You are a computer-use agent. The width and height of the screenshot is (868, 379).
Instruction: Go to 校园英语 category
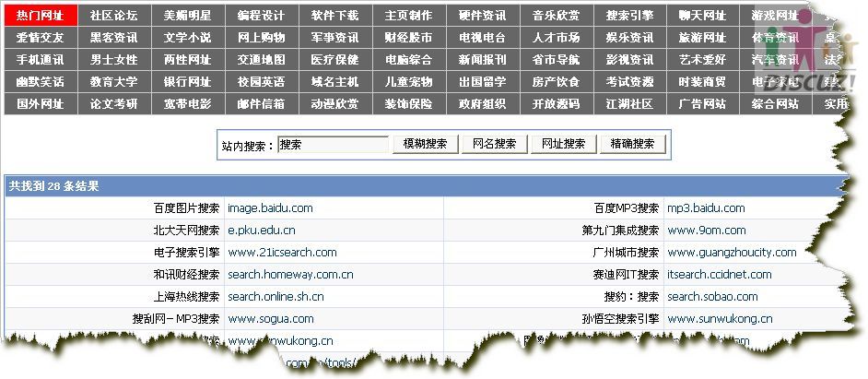click(262, 82)
